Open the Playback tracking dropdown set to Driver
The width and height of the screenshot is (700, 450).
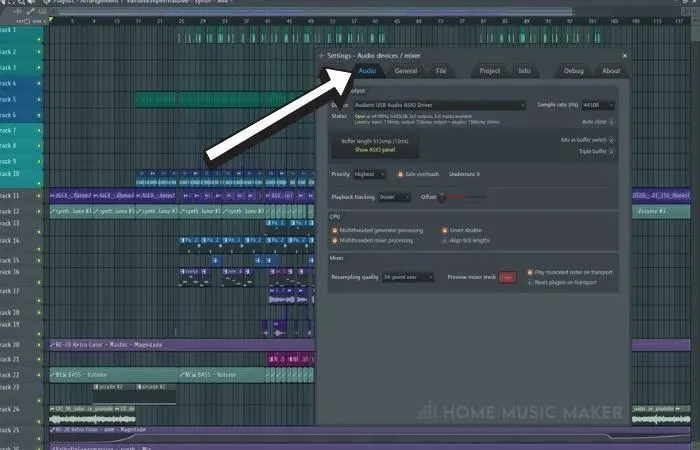tap(394, 197)
